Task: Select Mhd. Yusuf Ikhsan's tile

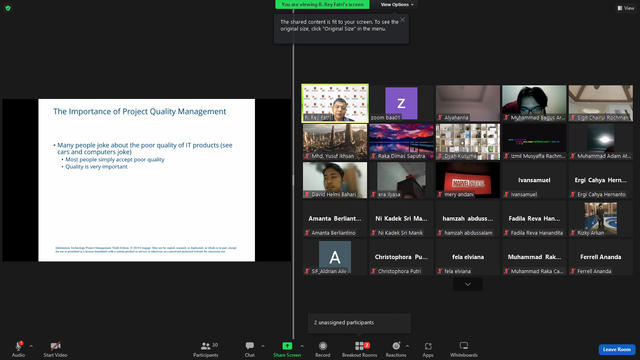Action: coord(335,142)
